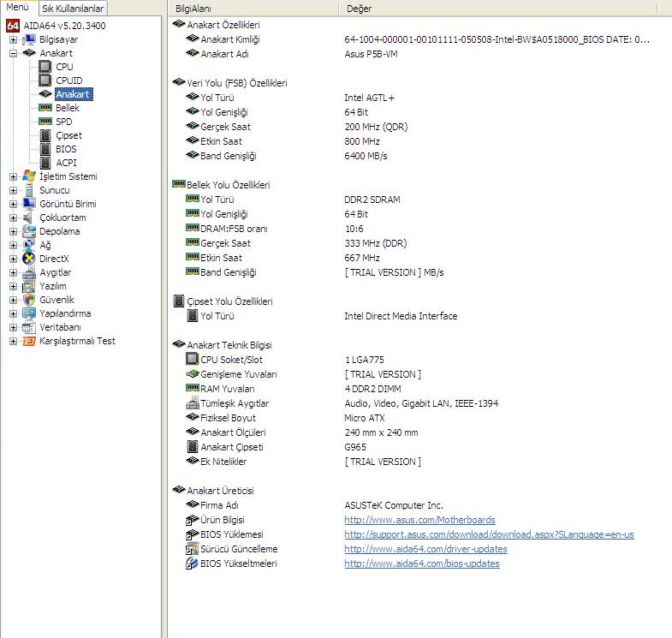Click the Karşılaştırmalı Test benchmark icon
This screenshot has height=638, width=672.
[x=29, y=342]
